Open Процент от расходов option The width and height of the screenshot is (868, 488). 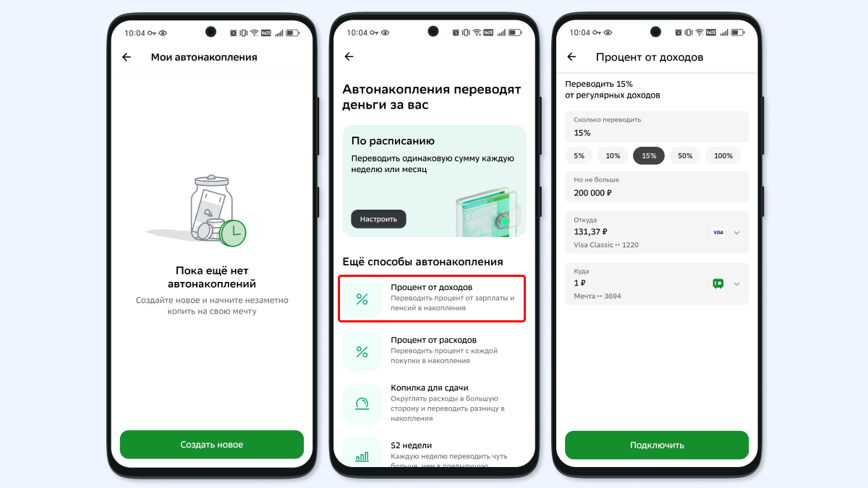click(434, 352)
